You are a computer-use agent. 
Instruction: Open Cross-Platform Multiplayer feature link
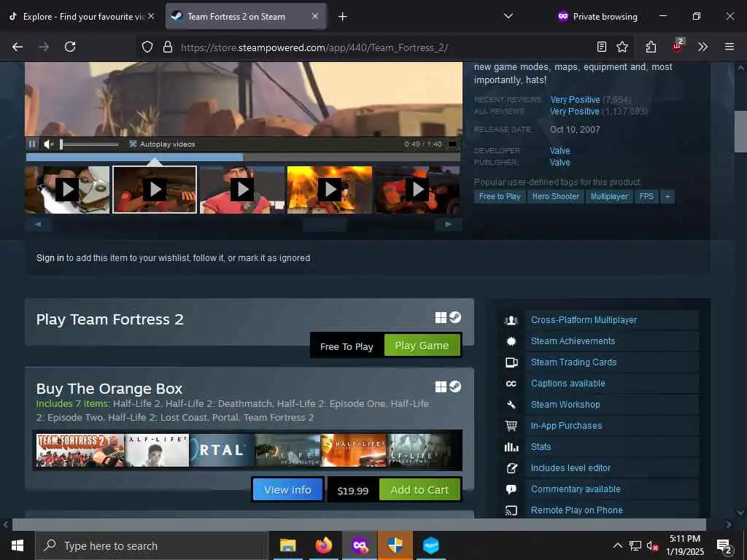click(x=584, y=320)
